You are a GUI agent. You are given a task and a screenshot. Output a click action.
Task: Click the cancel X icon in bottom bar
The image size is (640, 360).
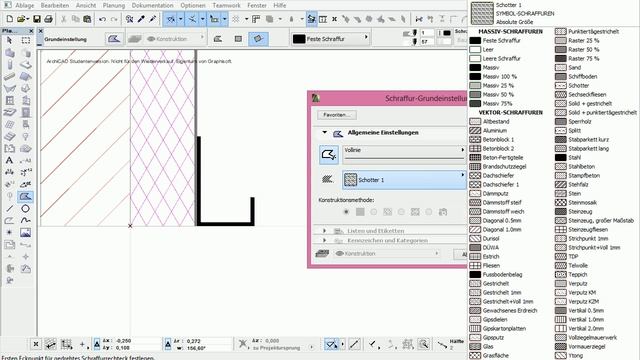coord(36,344)
